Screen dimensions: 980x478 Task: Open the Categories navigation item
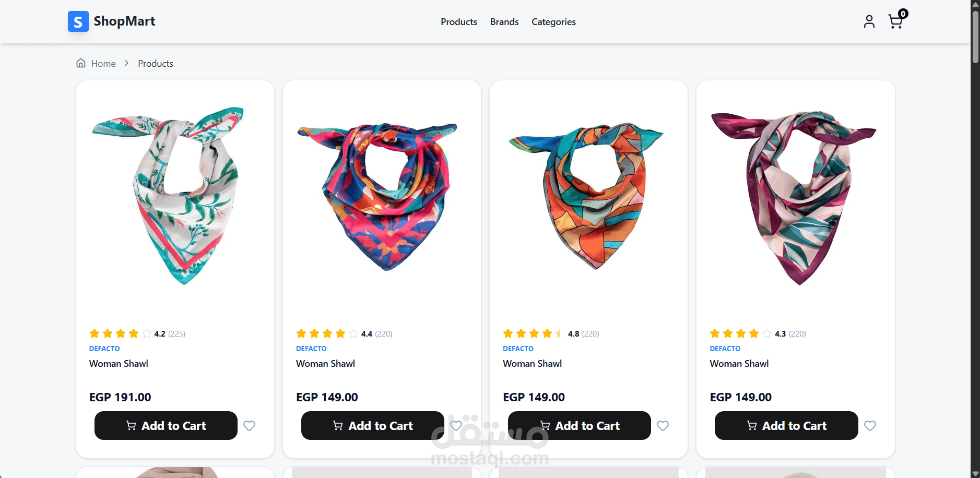[x=553, y=22]
